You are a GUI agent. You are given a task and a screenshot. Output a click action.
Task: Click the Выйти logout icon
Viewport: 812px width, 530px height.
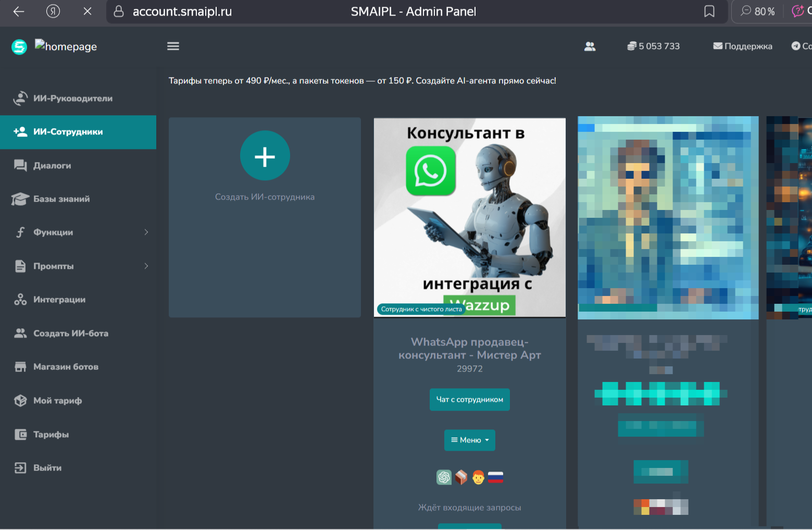tap(20, 468)
